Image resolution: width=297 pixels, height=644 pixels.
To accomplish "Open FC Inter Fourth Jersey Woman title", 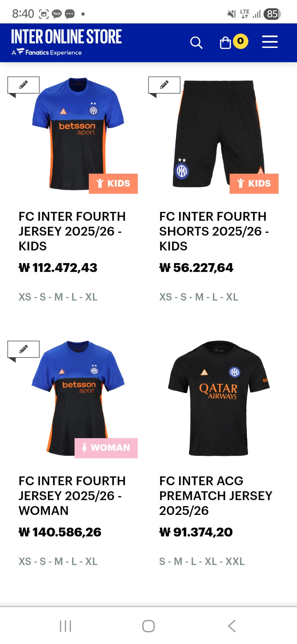I will [x=72, y=496].
